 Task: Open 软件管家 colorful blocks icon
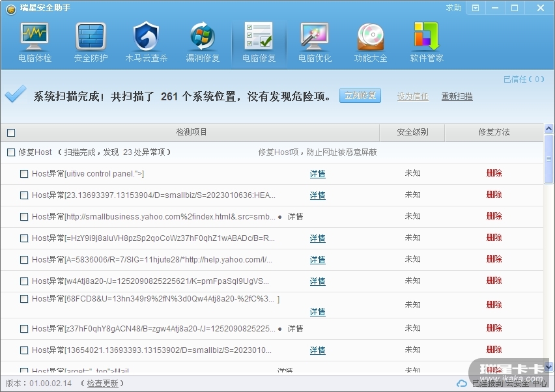pos(427,36)
